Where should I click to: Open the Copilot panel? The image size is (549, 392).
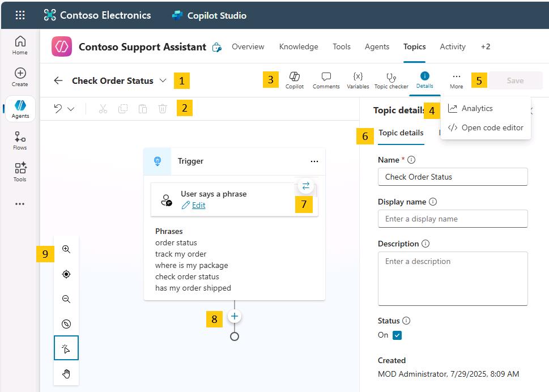(x=295, y=80)
